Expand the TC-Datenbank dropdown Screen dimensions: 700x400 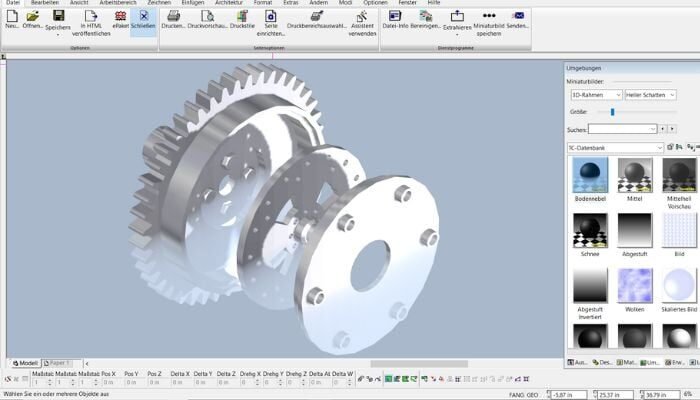pos(616,147)
